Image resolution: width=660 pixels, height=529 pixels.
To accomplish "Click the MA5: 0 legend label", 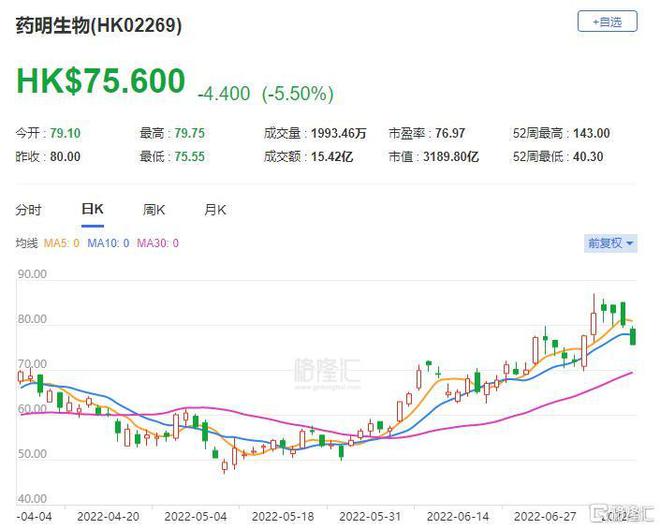I will [61, 243].
